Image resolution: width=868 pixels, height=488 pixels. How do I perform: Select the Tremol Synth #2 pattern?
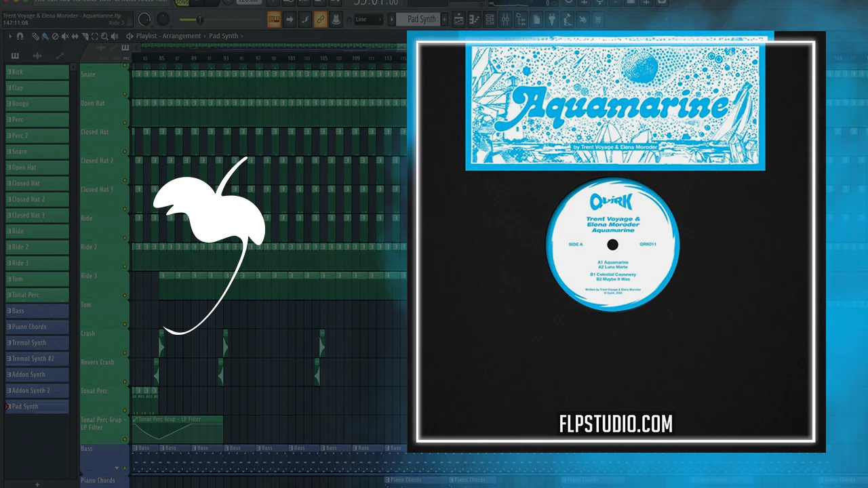[37, 359]
